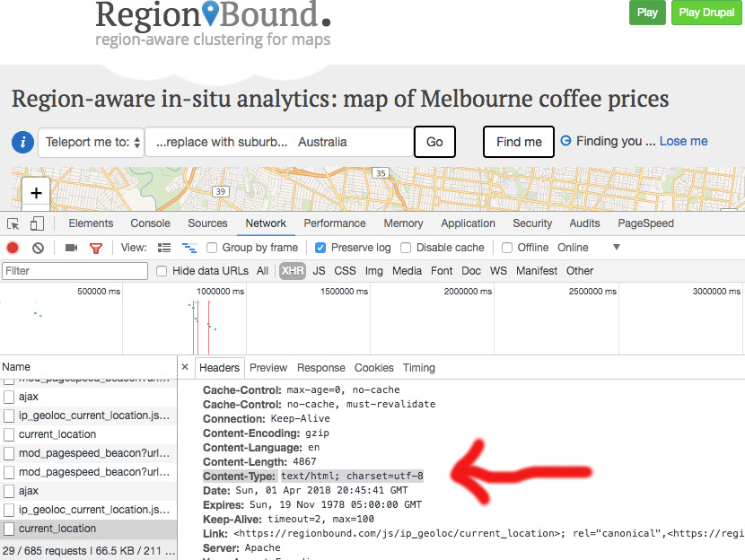
Task: Open the Sources tab
Action: pos(207,223)
